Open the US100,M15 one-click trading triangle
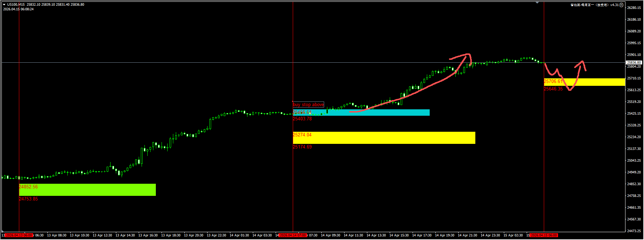The image size is (644, 240). pos(4,5)
